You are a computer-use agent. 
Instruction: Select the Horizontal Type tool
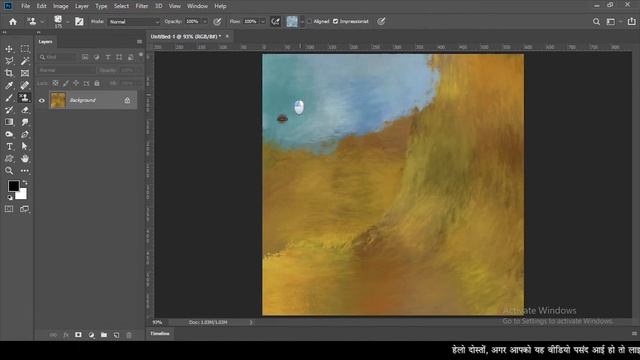coord(9,147)
